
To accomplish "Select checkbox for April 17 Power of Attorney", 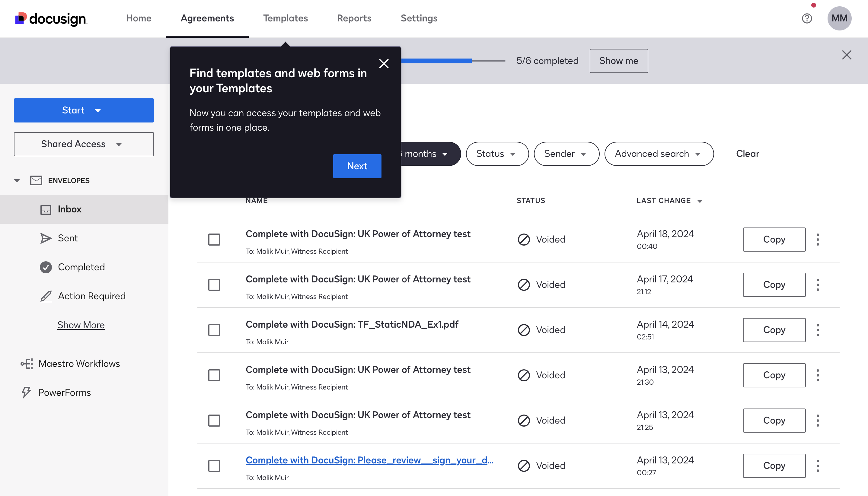I will (214, 285).
